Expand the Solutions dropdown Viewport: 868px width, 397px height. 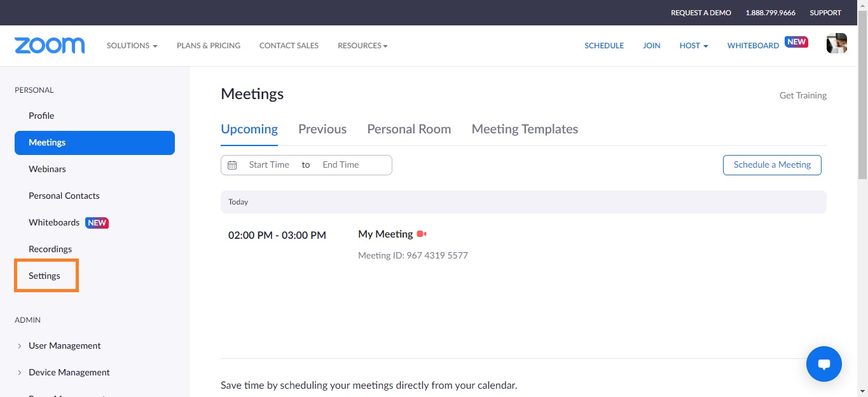(x=131, y=45)
